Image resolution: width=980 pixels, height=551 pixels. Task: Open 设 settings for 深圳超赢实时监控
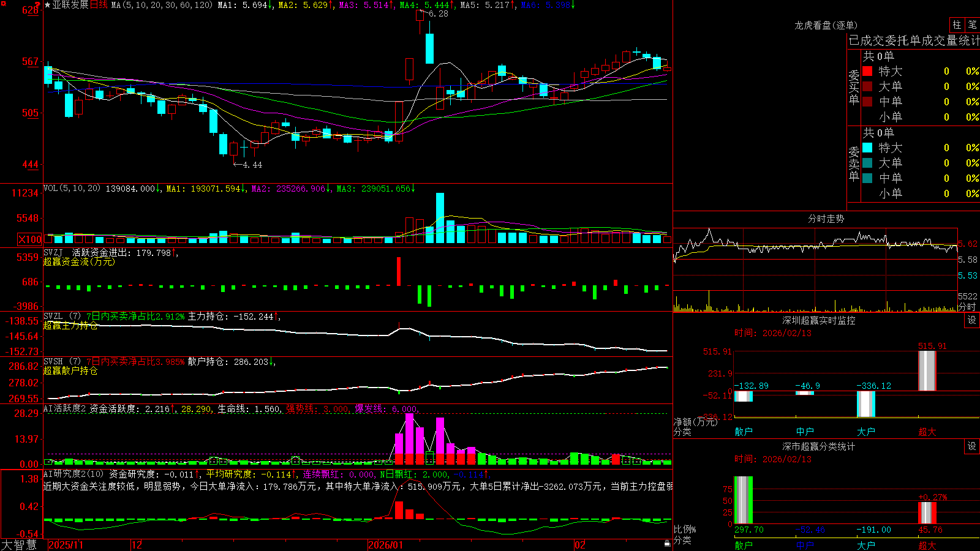pyautogui.click(x=972, y=320)
